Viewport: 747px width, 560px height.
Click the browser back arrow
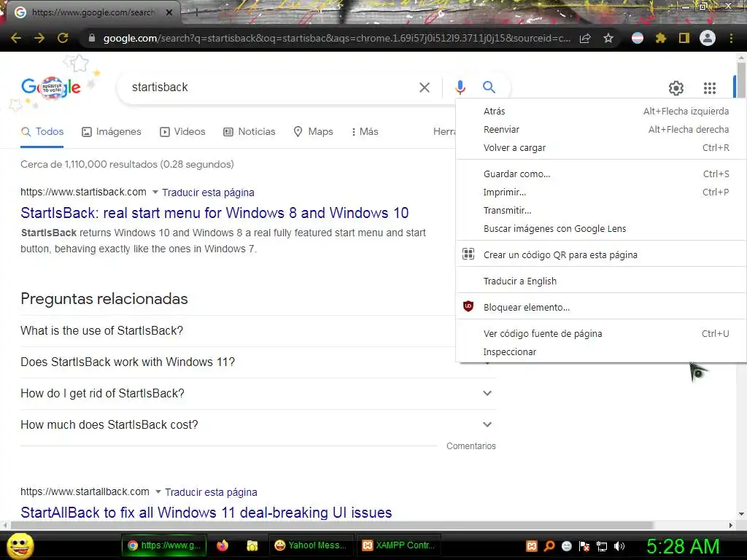coord(16,38)
